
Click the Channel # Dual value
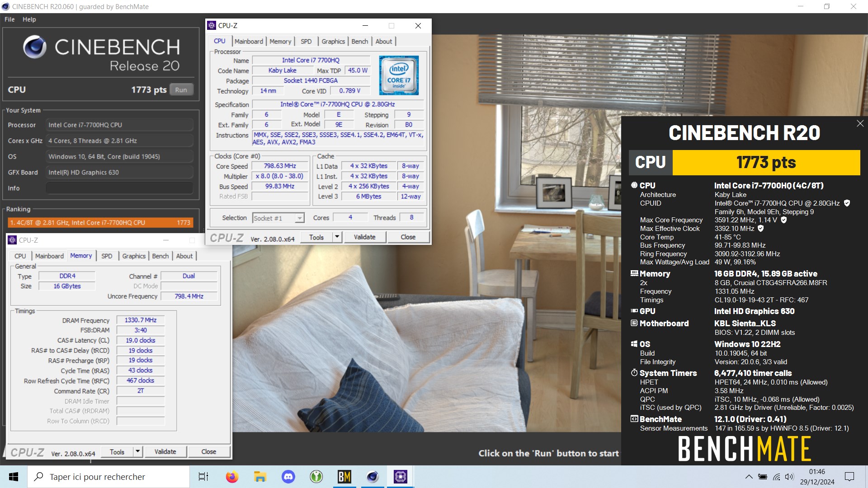click(x=189, y=276)
